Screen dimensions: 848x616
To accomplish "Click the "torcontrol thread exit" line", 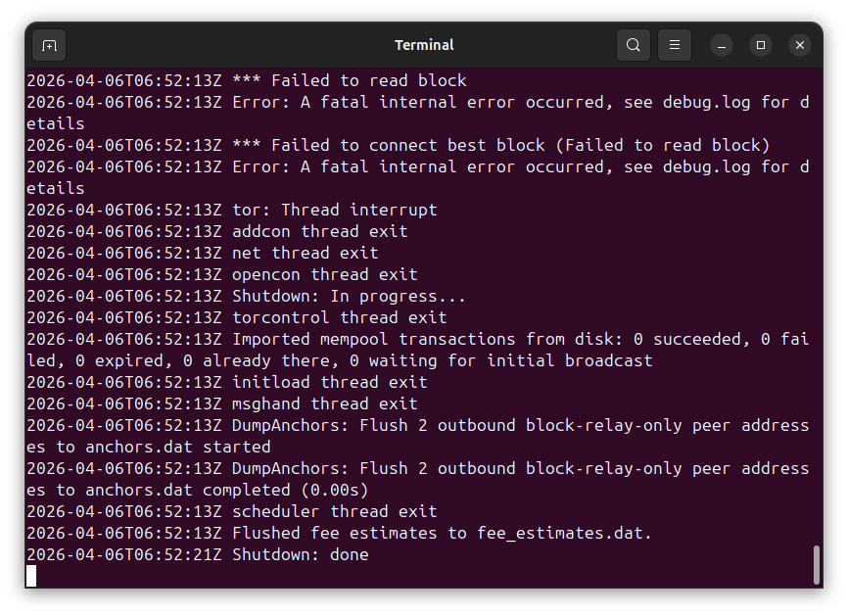I will 339,318.
